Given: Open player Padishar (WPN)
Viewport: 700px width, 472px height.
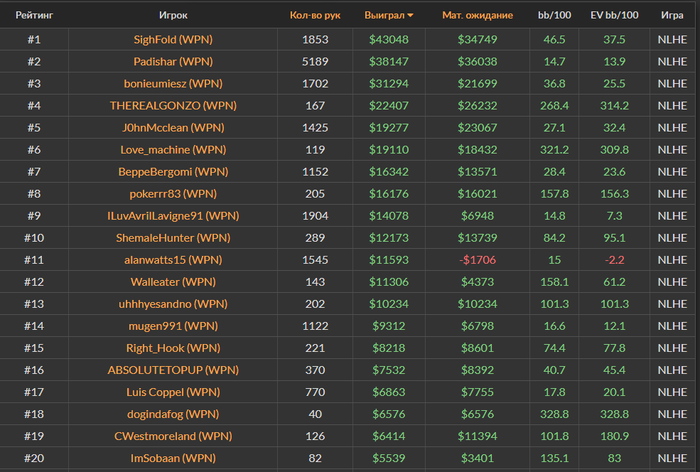Looking at the screenshot, I should [173, 61].
